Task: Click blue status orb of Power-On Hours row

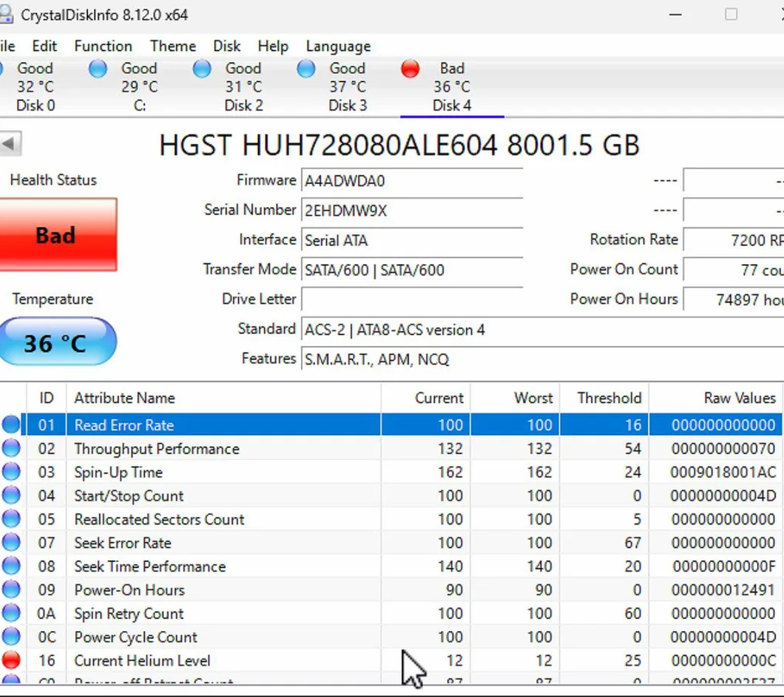Action: pyautogui.click(x=11, y=589)
